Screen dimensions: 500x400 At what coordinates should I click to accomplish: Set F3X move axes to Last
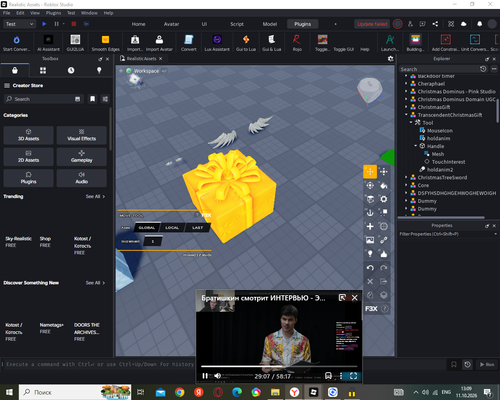(x=197, y=228)
